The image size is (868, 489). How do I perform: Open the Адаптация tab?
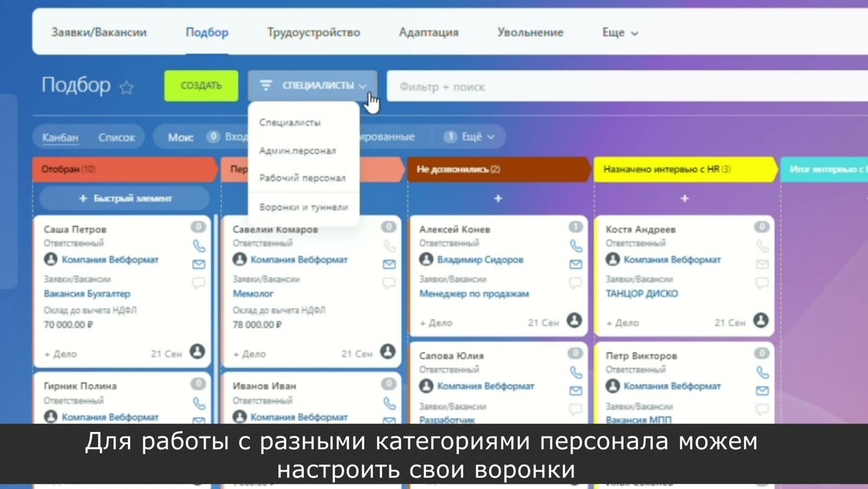click(429, 32)
